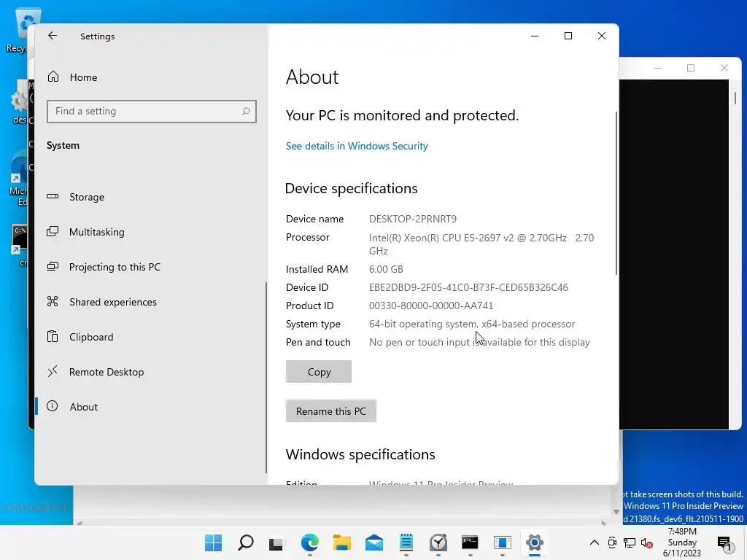Click the search magnifier in Find a setting
This screenshot has height=560, width=747.
click(246, 112)
